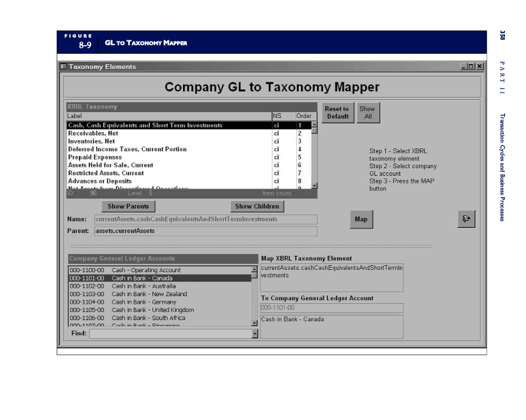
Task: Show parents of selected taxonomy element
Action: [128, 206]
